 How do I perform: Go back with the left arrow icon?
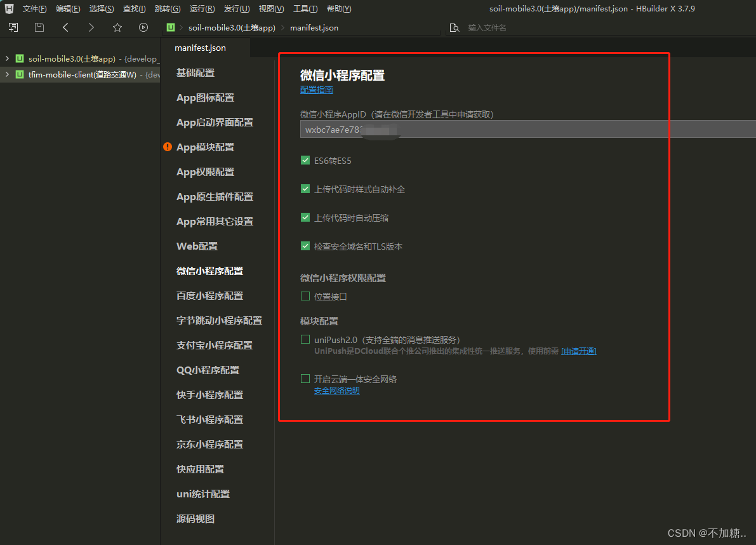pyautogui.click(x=65, y=27)
